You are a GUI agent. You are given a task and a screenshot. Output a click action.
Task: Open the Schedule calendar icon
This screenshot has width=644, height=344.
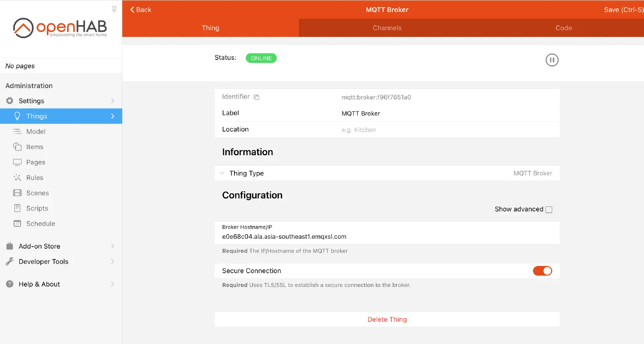pos(17,224)
